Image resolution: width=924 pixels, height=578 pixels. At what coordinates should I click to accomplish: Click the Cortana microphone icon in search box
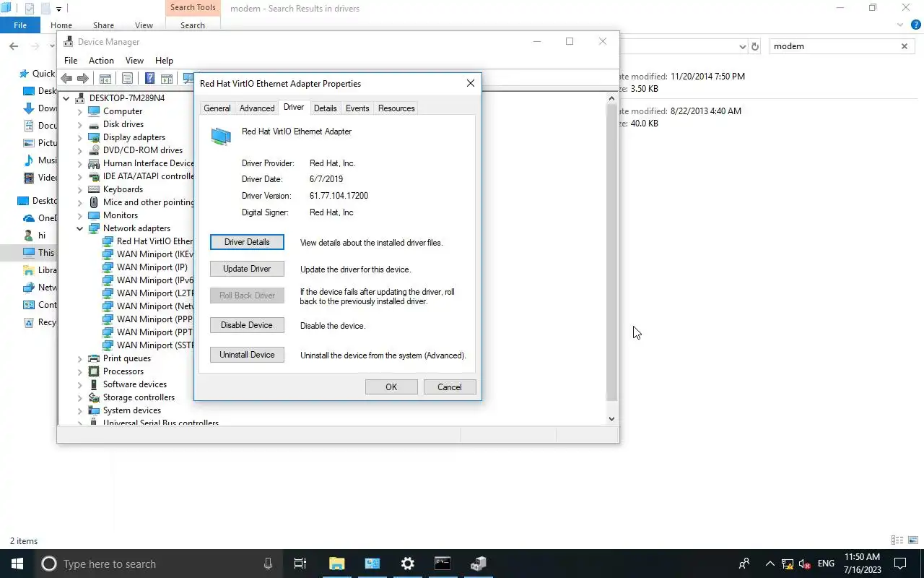269,564
